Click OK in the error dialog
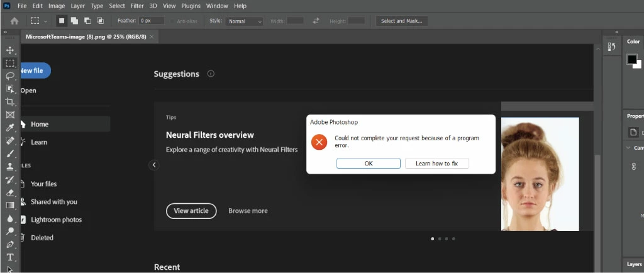 click(369, 164)
